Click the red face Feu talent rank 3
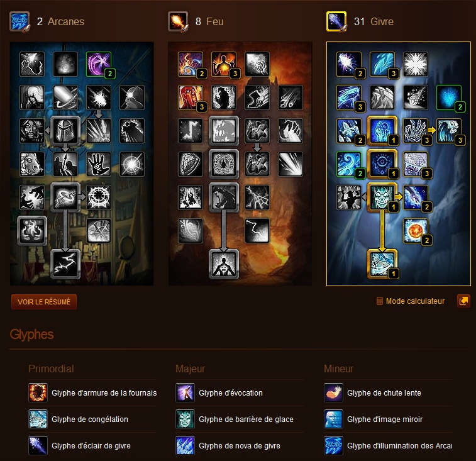 [x=191, y=97]
